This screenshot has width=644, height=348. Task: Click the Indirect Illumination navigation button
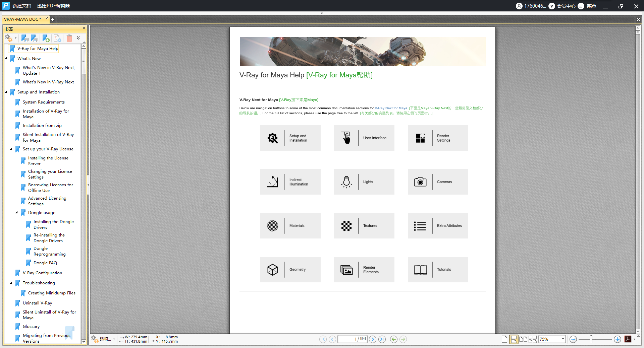290,182
